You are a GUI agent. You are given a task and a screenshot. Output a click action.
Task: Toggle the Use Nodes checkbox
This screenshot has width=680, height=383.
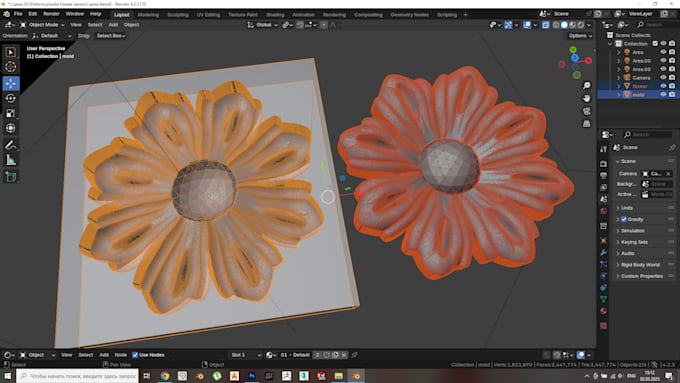tap(135, 355)
